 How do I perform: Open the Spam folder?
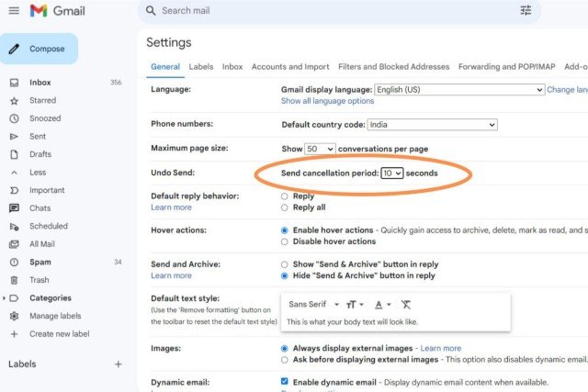click(40, 263)
